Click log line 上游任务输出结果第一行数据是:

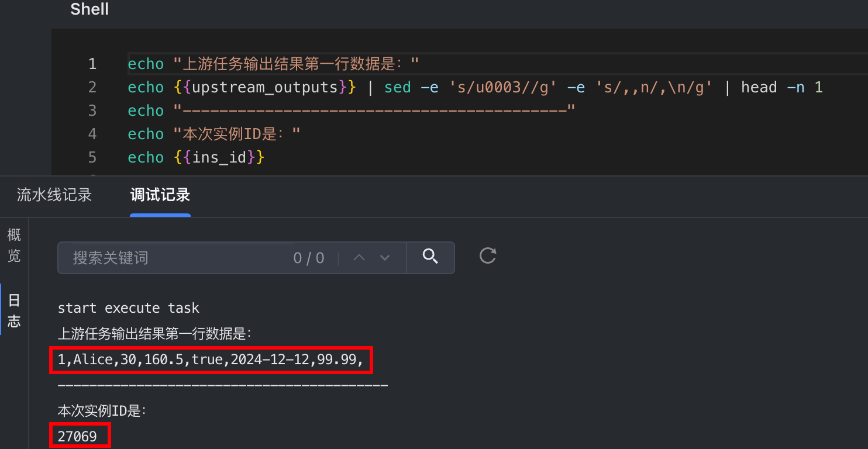tap(155, 334)
